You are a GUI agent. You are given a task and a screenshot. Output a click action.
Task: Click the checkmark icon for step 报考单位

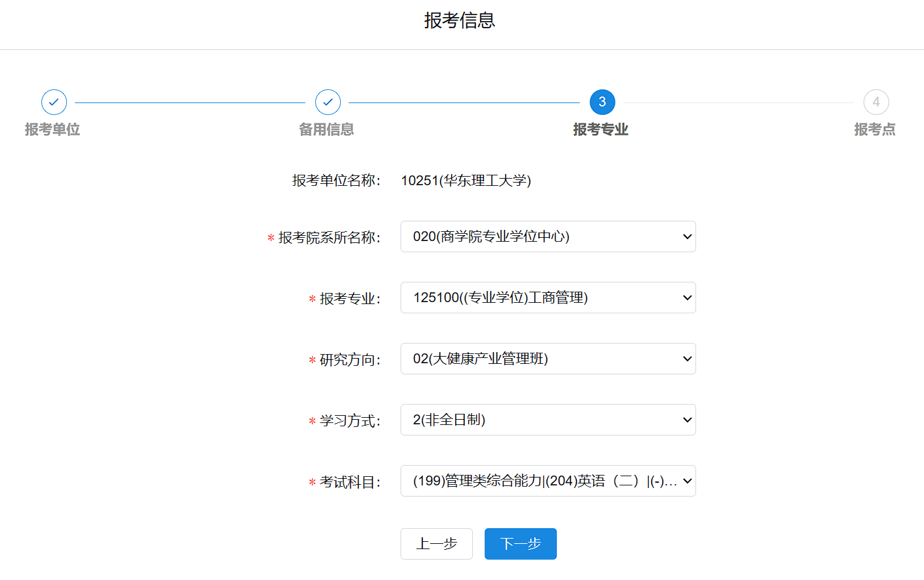(x=54, y=102)
